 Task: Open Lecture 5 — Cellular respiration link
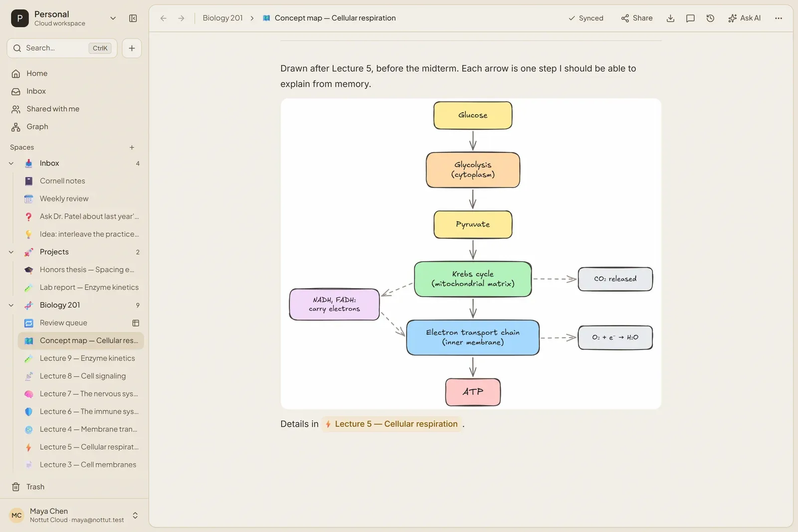point(392,424)
